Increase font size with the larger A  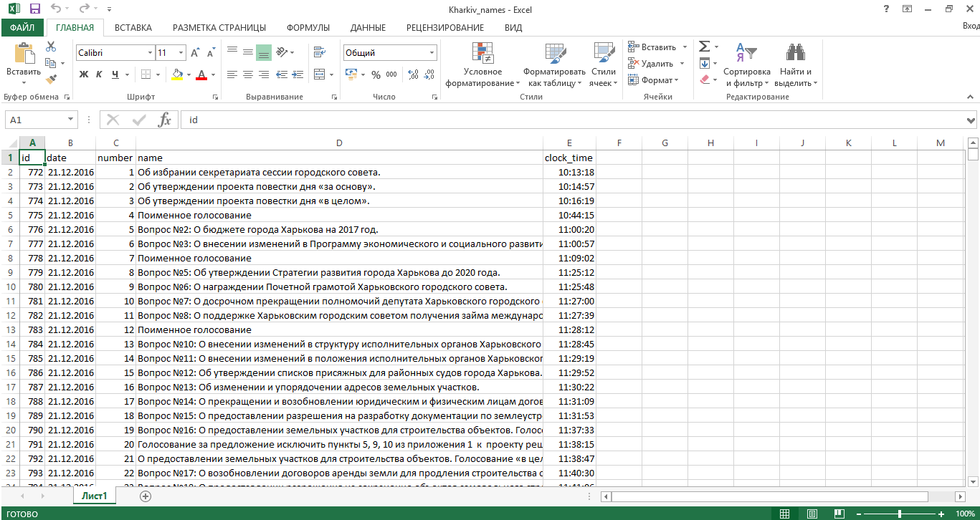195,52
